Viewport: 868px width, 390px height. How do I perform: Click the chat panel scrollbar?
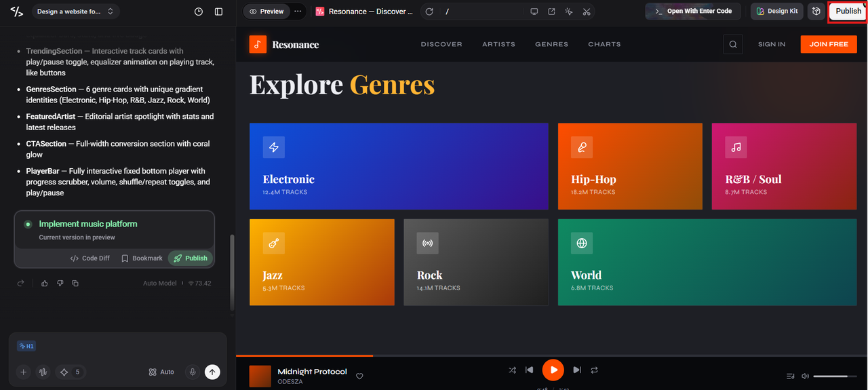232,273
